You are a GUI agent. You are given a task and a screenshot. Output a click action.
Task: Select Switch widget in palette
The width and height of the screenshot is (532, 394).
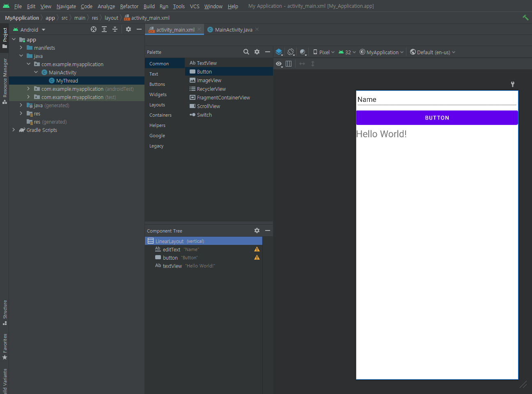click(229, 115)
